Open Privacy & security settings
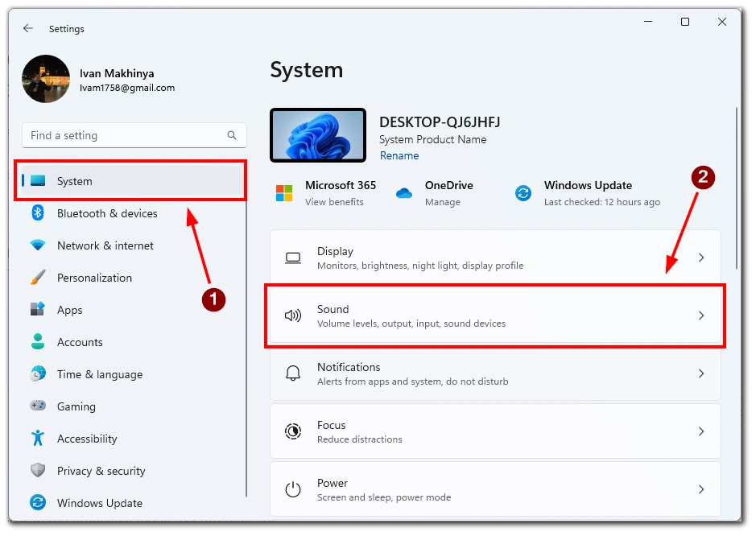 (131, 471)
